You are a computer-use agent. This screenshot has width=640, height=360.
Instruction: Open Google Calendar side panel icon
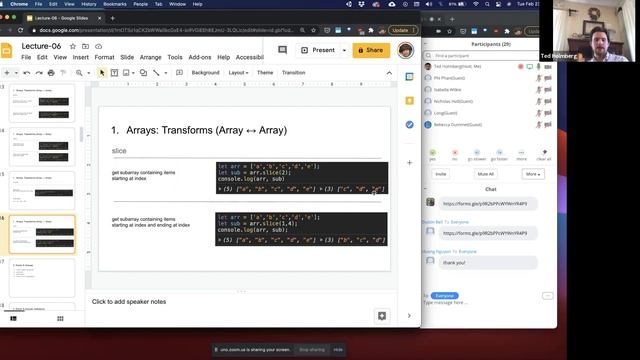pyautogui.click(x=409, y=77)
